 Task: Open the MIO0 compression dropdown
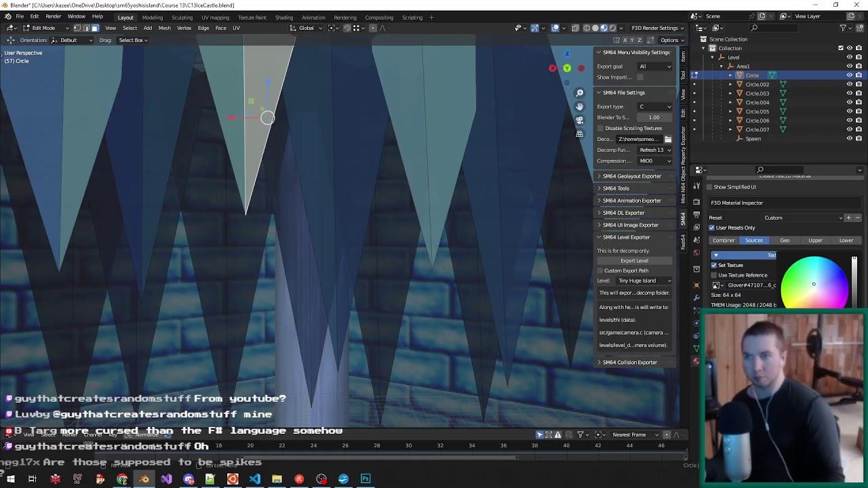(655, 161)
